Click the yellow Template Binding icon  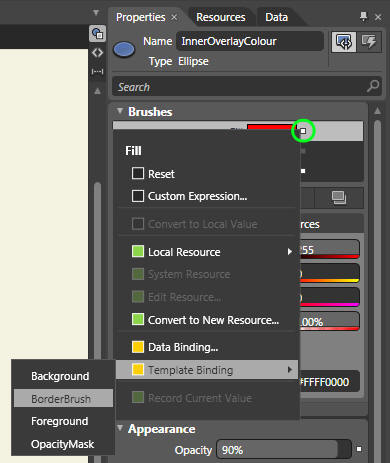click(x=138, y=369)
